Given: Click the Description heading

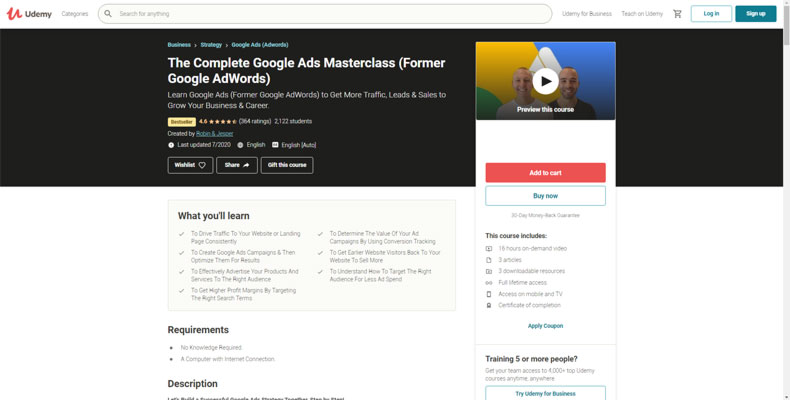Looking at the screenshot, I should [192, 384].
